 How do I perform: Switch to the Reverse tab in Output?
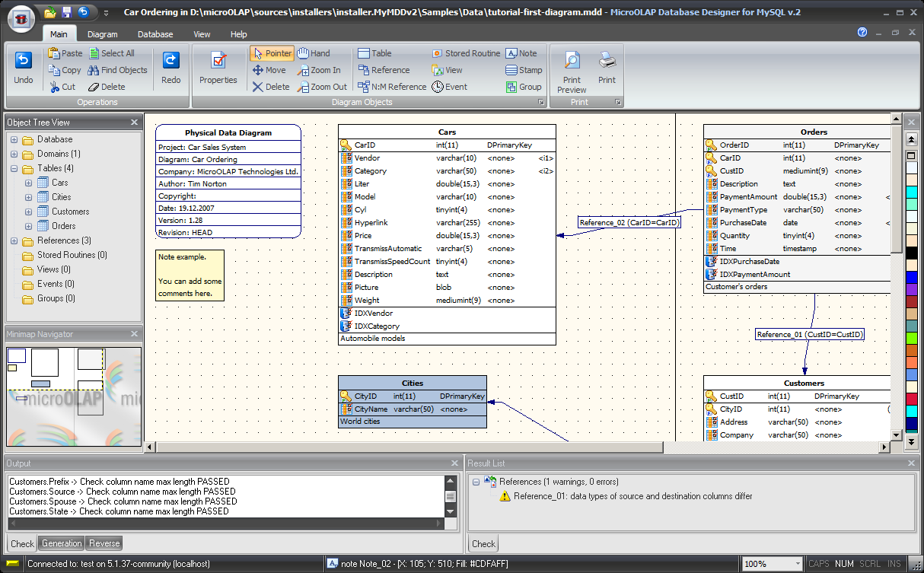104,543
